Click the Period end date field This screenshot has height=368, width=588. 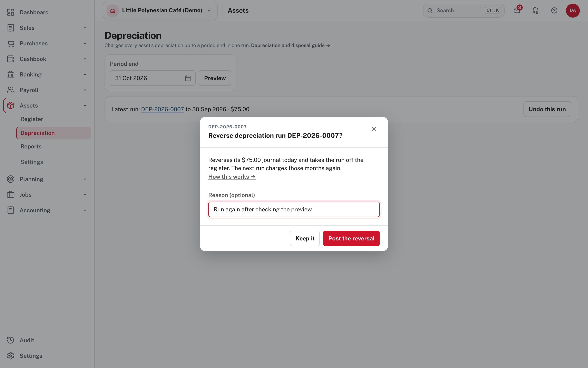[153, 78]
